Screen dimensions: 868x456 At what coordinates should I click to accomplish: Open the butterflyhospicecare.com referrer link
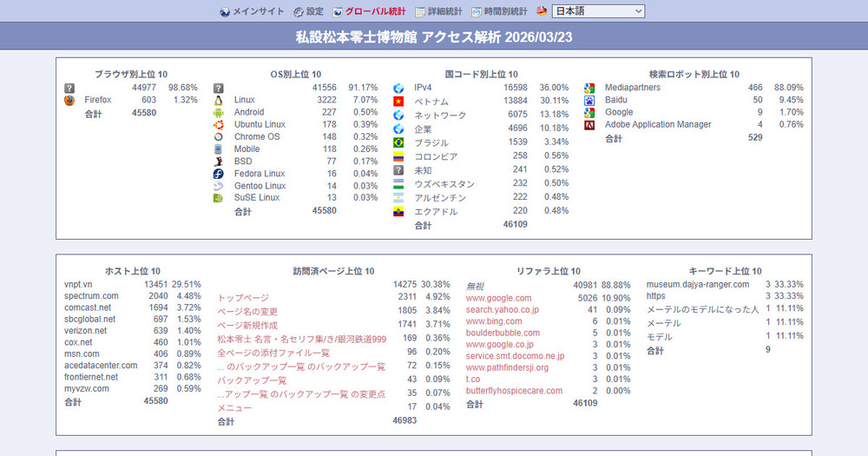point(514,391)
